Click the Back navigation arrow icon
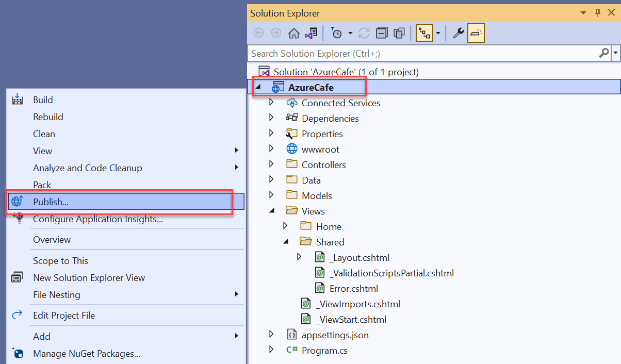 point(258,32)
